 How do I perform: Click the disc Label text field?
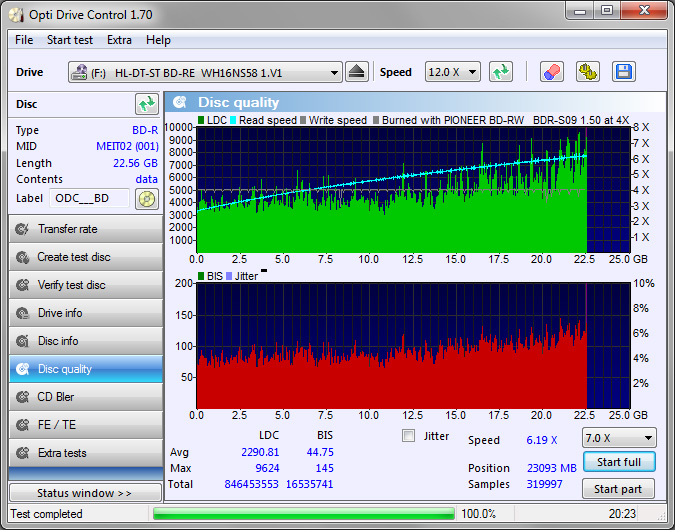point(90,198)
